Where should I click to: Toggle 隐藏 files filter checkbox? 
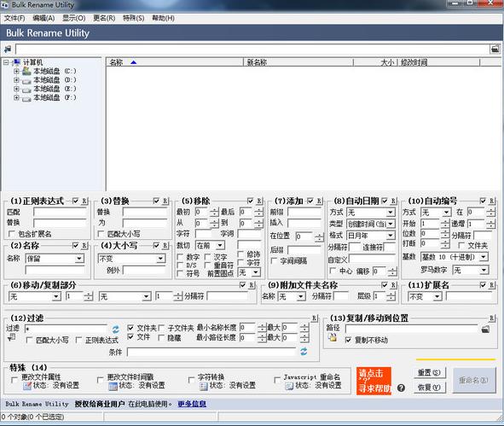coord(161,337)
